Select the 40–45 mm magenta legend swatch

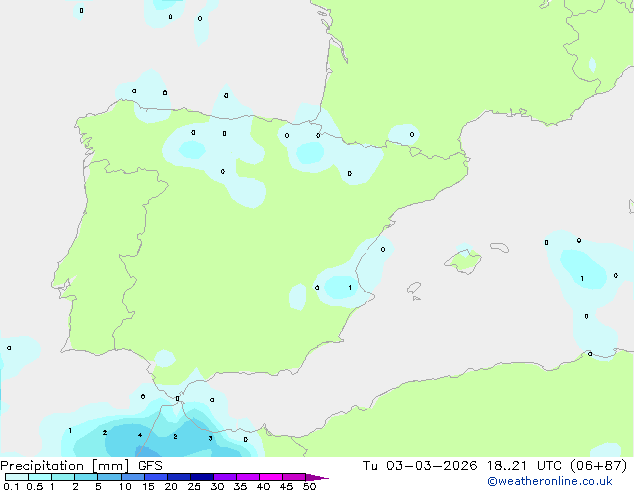pos(271,477)
